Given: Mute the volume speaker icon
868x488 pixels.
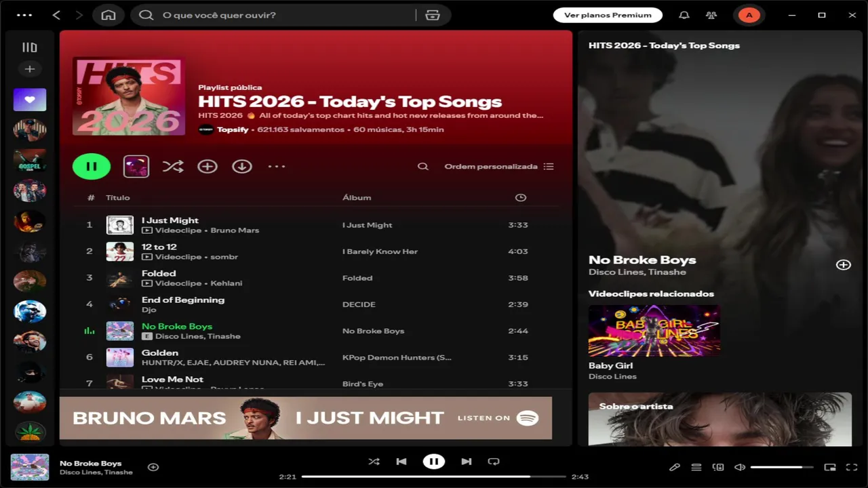Looking at the screenshot, I should tap(740, 467).
